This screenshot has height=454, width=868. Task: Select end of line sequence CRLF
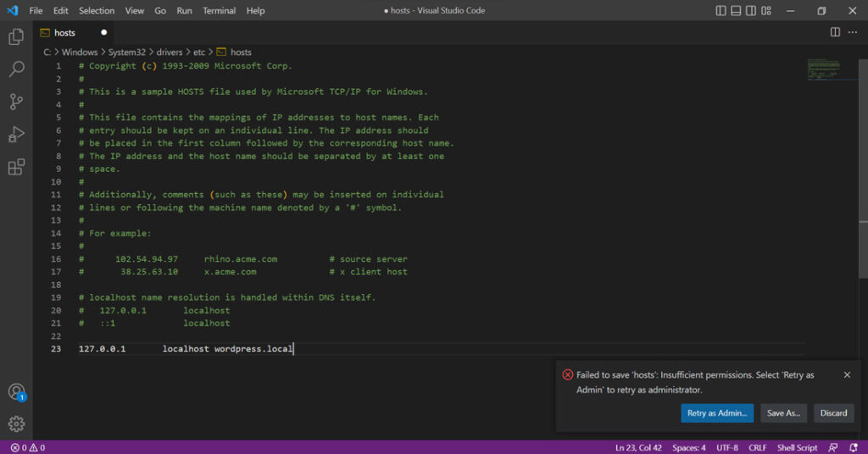[x=757, y=447]
